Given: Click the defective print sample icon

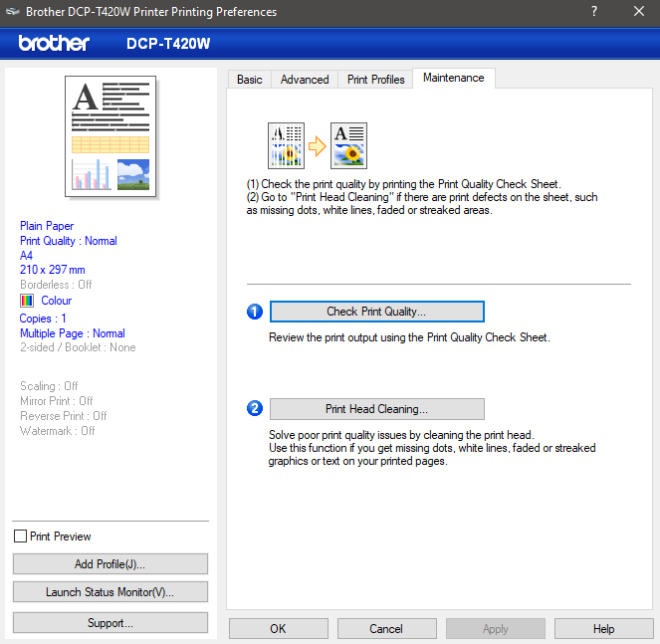Looking at the screenshot, I should coord(287,145).
